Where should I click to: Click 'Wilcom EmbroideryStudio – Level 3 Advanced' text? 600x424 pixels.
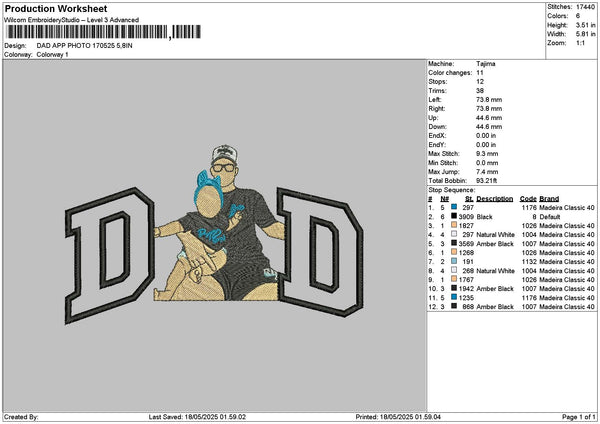(72, 20)
